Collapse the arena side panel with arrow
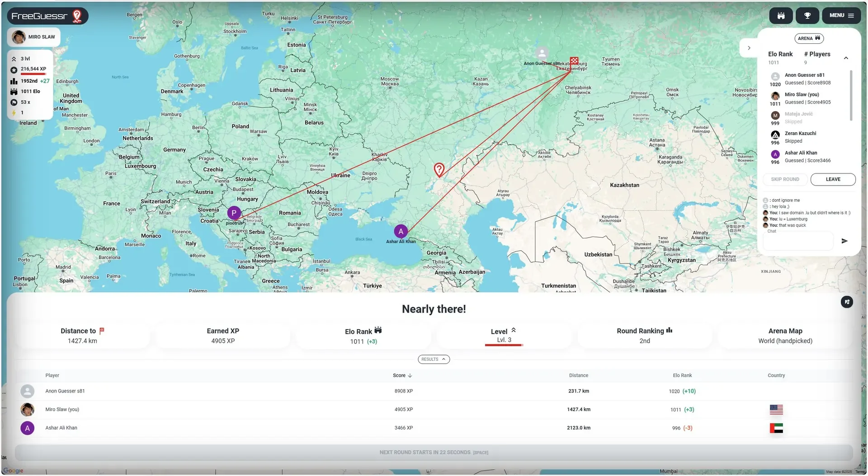 749,48
